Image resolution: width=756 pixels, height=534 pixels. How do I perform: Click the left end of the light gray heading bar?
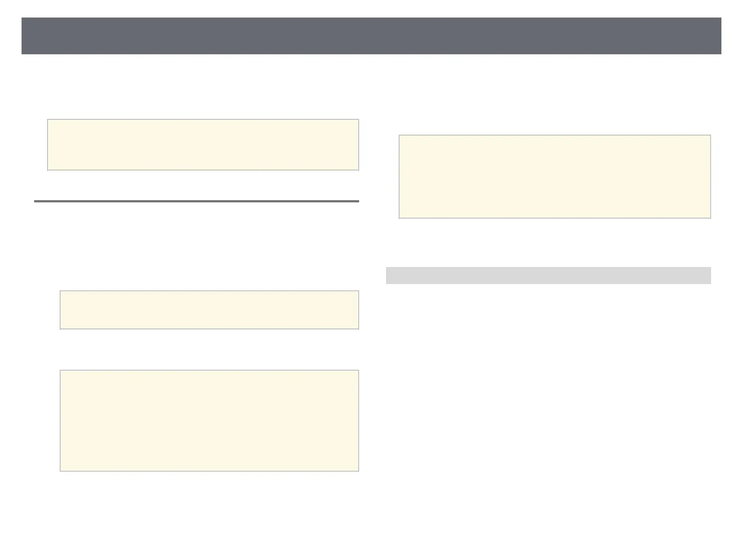391,276
